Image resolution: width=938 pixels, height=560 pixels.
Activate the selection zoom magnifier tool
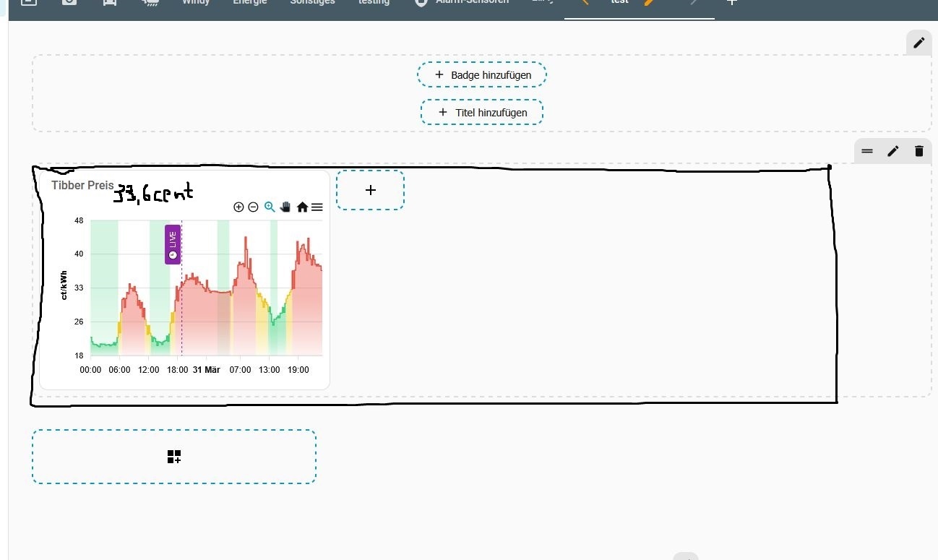[270, 207]
